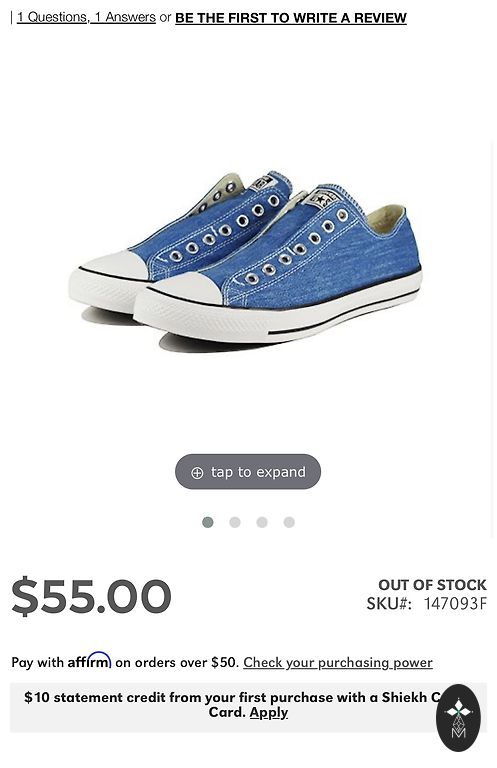Click the $55.00 price

tap(92, 596)
